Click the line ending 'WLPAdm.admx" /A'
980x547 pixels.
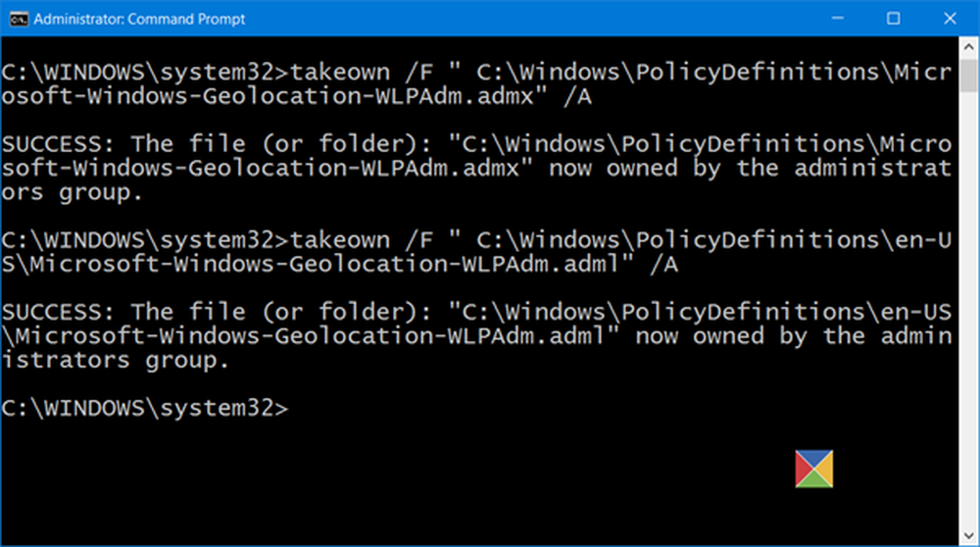296,96
